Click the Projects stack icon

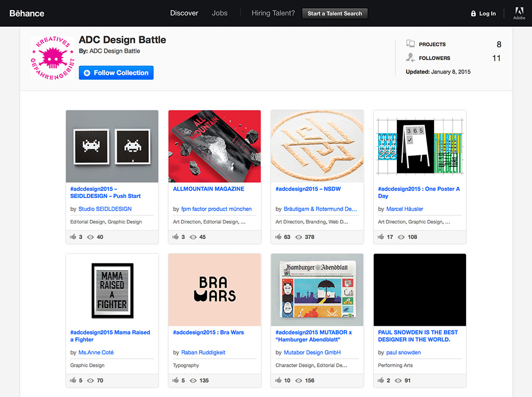coord(411,44)
